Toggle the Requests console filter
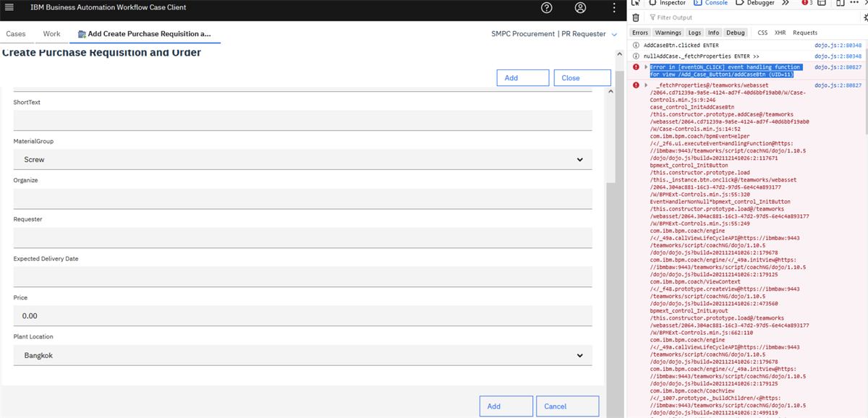Screen dimensions: 868x418 [805, 33]
